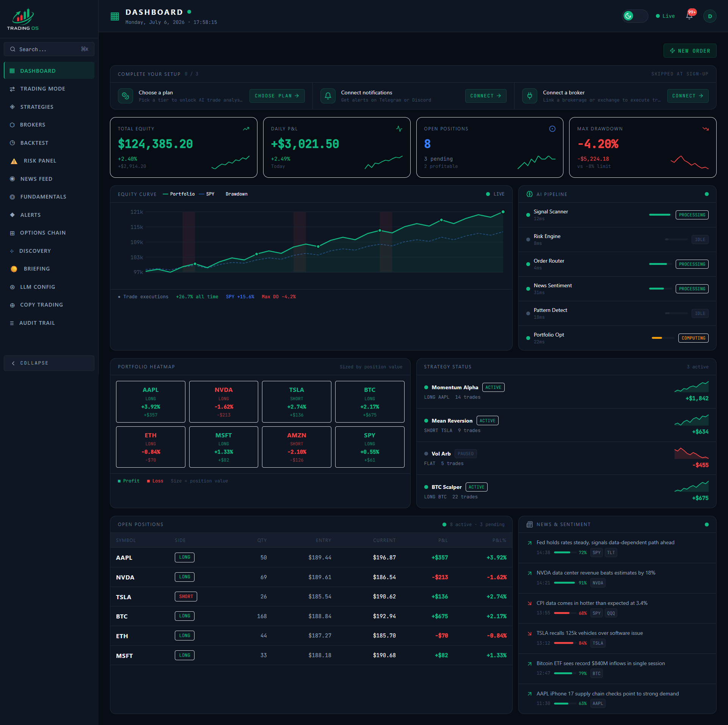Click the ETH symbol in Open Positions
The width and height of the screenshot is (728, 725).
point(122,636)
